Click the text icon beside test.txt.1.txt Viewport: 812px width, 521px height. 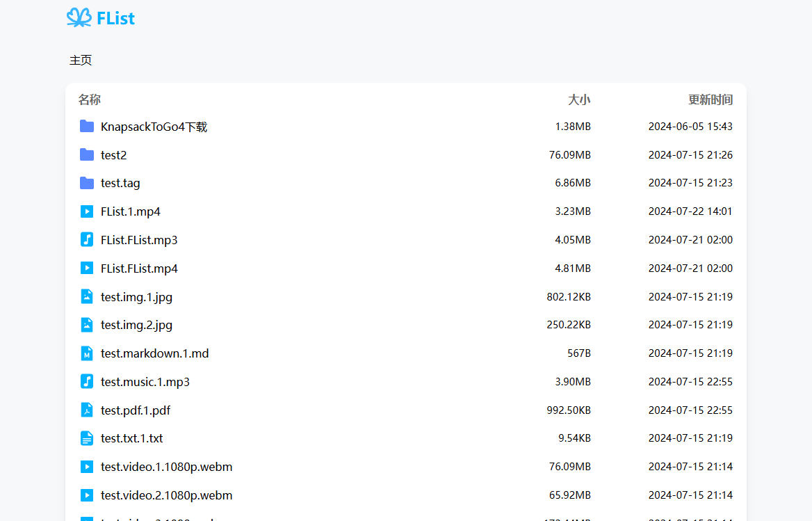(x=86, y=438)
